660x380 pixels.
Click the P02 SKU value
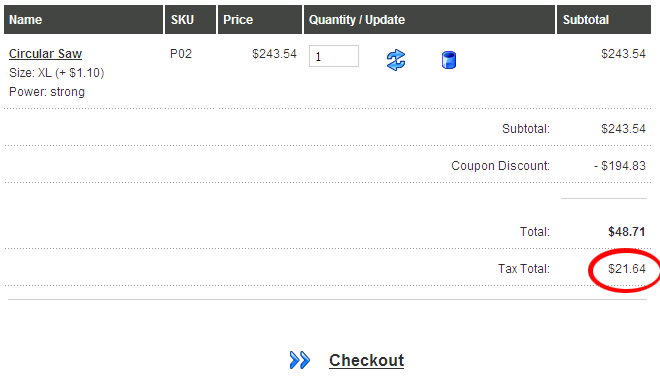click(181, 54)
